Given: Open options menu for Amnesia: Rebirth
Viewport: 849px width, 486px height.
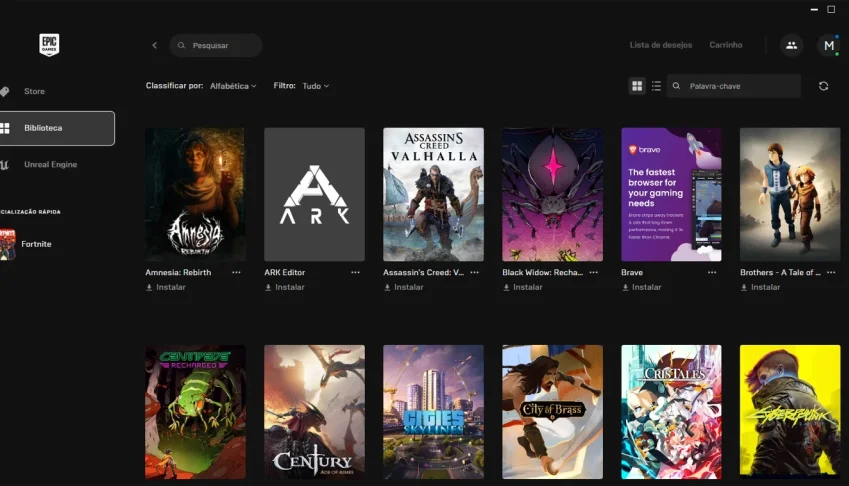Looking at the screenshot, I should click(236, 272).
